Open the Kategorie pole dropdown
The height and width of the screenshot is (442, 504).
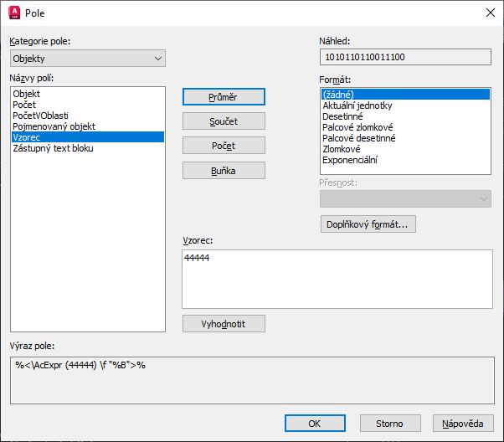[88, 59]
